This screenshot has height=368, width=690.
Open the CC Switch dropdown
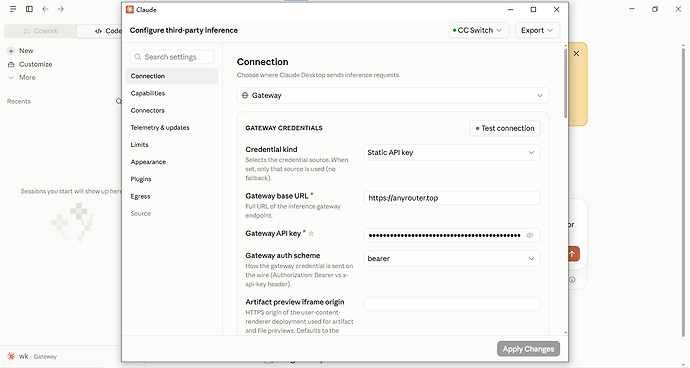pyautogui.click(x=479, y=30)
